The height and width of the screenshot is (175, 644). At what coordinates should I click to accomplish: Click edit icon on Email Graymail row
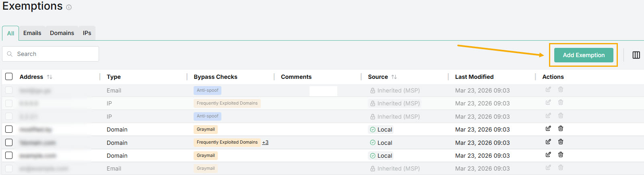coord(548,167)
